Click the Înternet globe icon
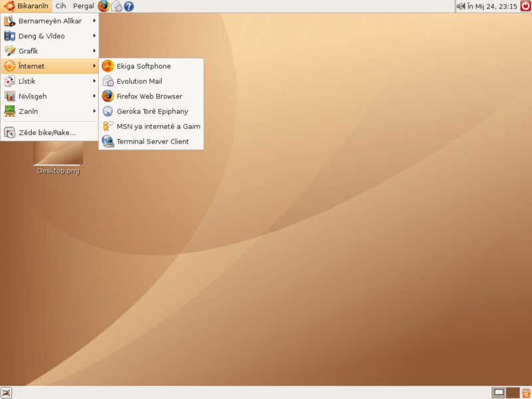Viewport: 532px width, 399px height. [x=9, y=66]
